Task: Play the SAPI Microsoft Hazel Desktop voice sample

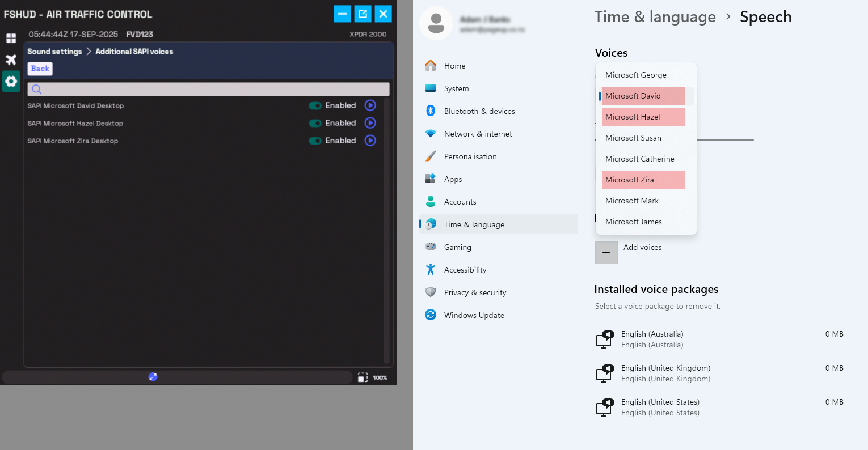Action: pos(370,123)
